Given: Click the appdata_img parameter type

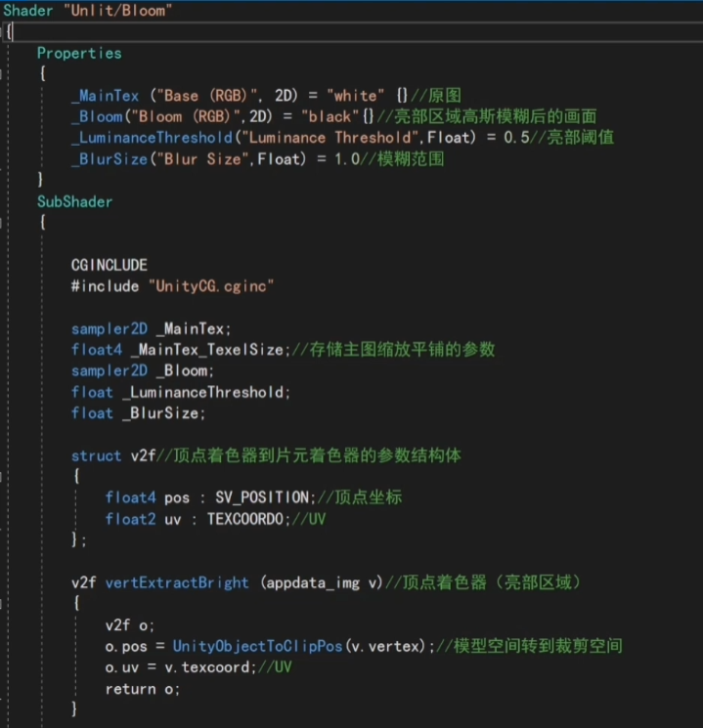Looking at the screenshot, I should (x=313, y=583).
